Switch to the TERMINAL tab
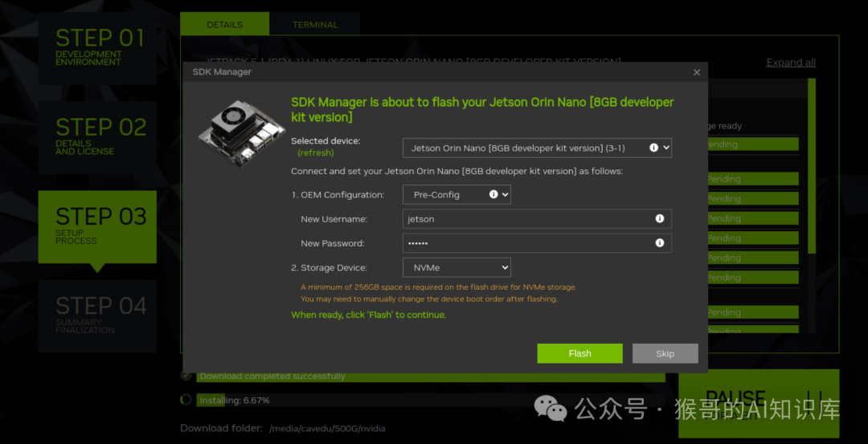 (315, 25)
